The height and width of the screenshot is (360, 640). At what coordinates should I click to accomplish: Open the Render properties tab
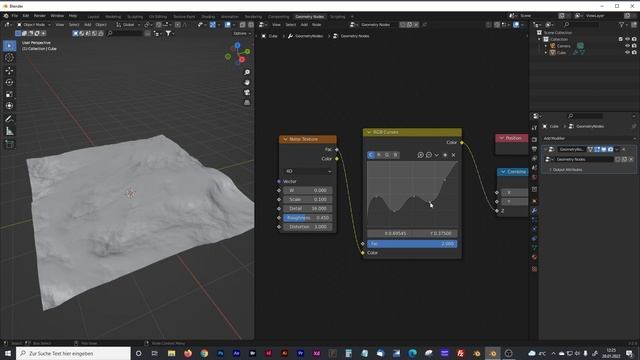pyautogui.click(x=534, y=140)
